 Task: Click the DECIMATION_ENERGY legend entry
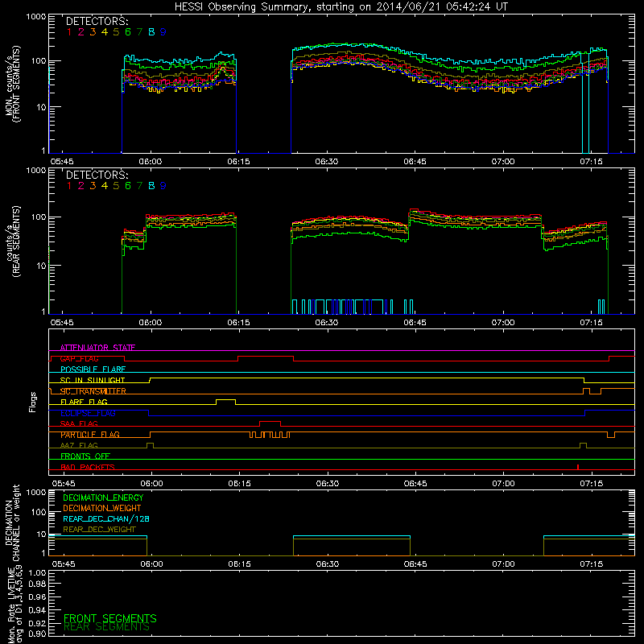click(103, 497)
